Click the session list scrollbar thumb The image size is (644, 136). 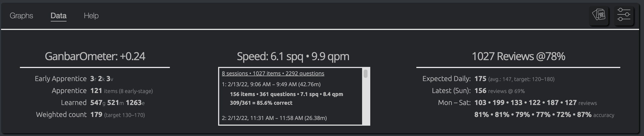tap(366, 74)
